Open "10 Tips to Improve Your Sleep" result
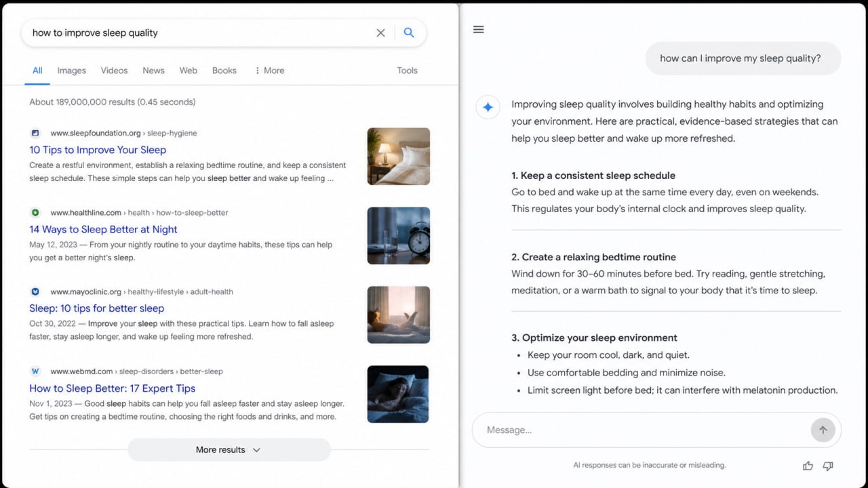This screenshot has height=488, width=868. coord(98,150)
